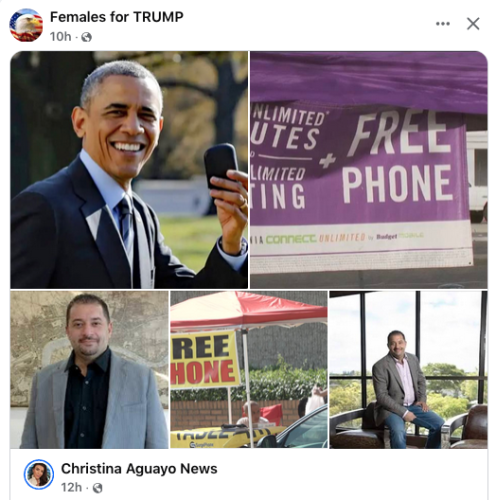View the photo of man seated by windows
The image size is (496, 500).
[408, 370]
